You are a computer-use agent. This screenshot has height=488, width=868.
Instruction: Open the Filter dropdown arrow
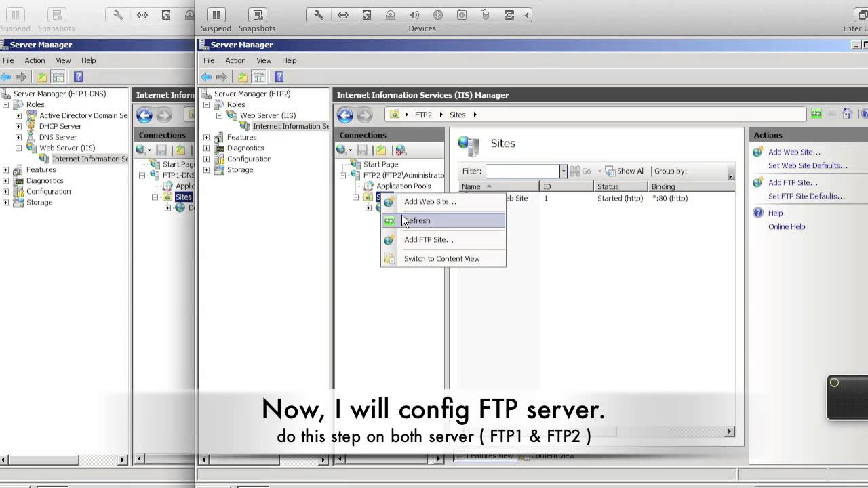click(x=563, y=171)
